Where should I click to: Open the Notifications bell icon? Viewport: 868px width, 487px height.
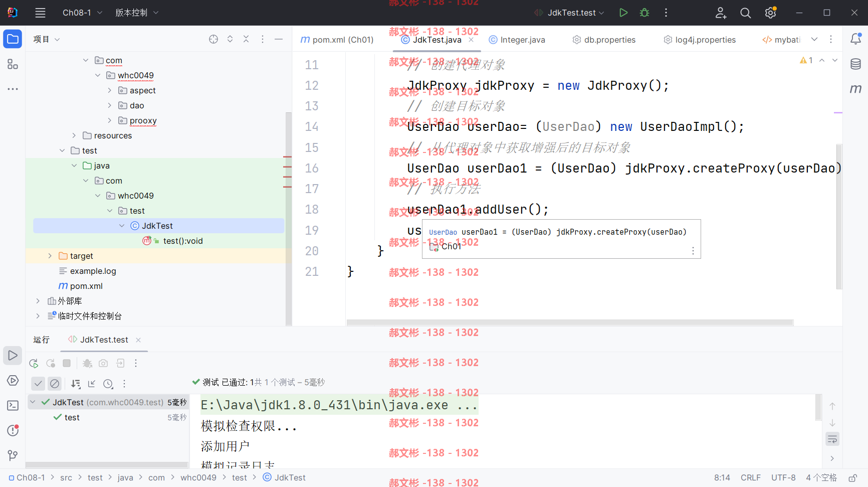coord(855,39)
